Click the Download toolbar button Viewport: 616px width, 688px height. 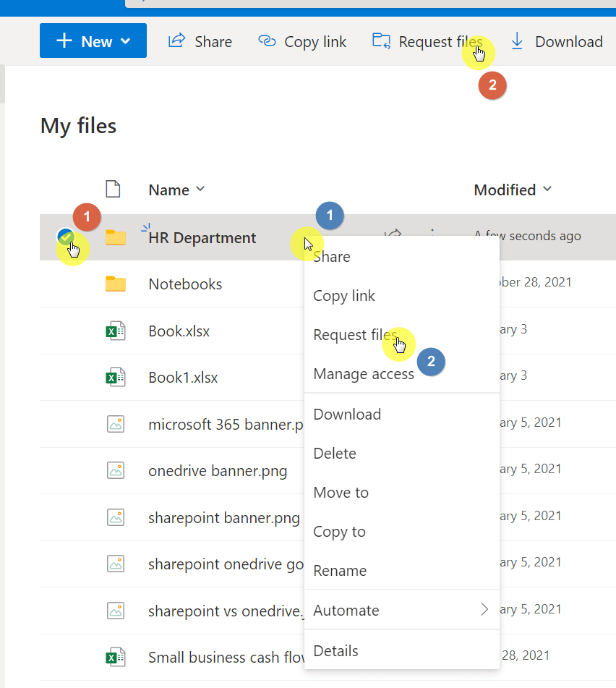pos(557,42)
